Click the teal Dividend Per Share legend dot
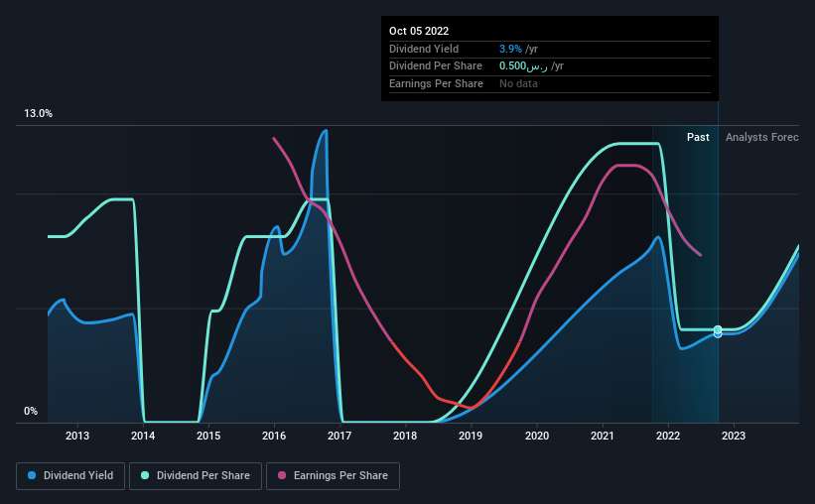815x504 pixels. [145, 475]
